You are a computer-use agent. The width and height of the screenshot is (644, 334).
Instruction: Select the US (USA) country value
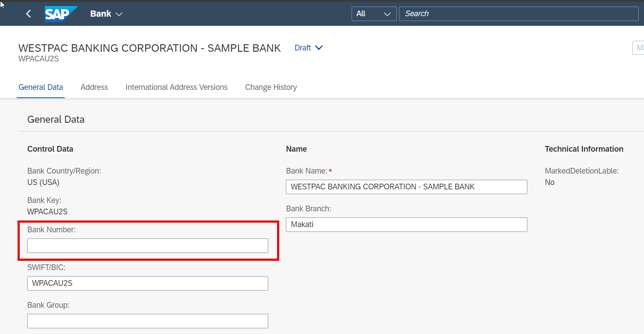(x=43, y=182)
